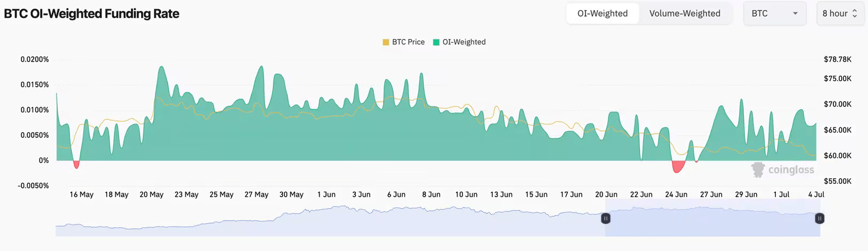The width and height of the screenshot is (868, 251).
Task: Click the green OI-Weighted legend swatch
Action: click(x=436, y=42)
